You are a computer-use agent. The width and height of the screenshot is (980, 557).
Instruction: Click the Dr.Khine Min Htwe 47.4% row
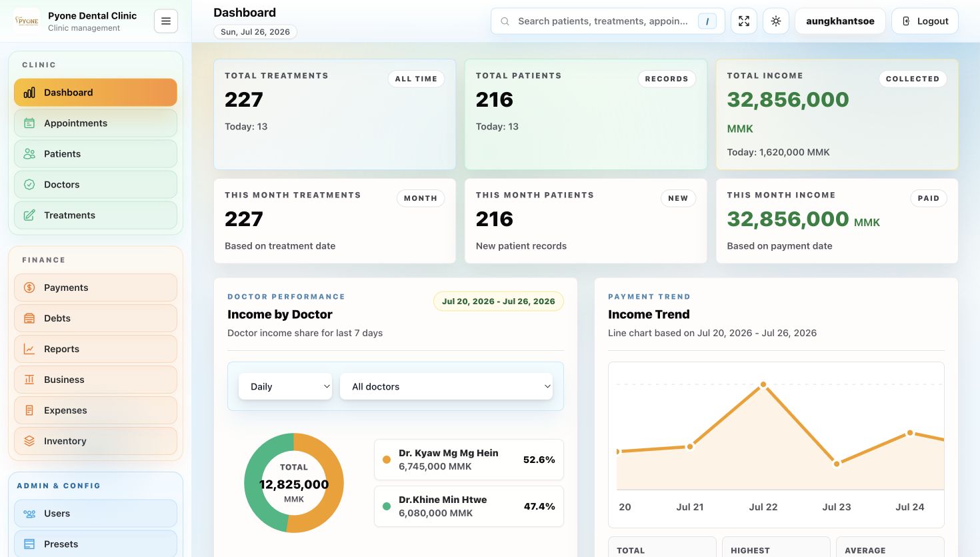pos(469,506)
